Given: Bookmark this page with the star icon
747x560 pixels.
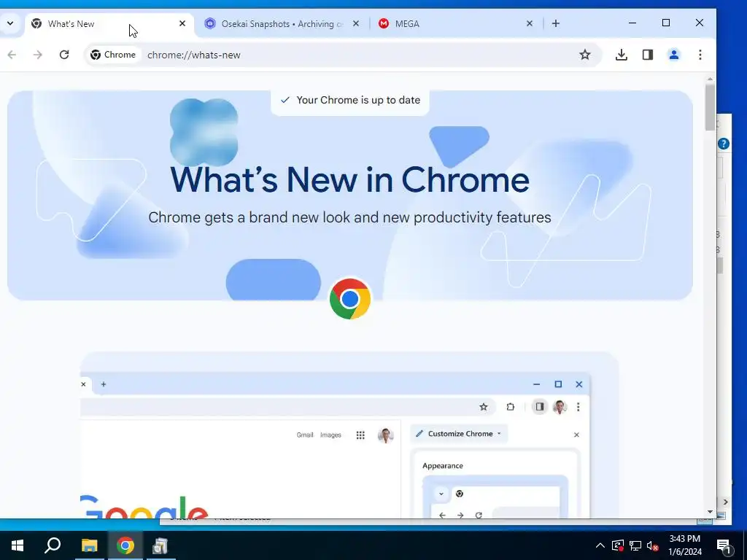Looking at the screenshot, I should [585, 55].
